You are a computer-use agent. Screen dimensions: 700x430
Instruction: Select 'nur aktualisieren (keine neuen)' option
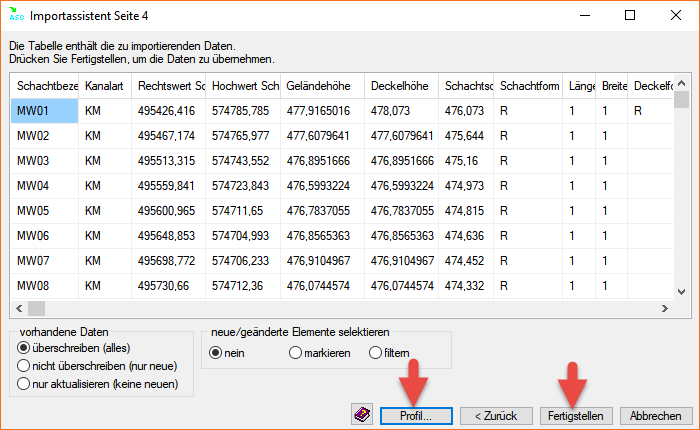[x=25, y=384]
